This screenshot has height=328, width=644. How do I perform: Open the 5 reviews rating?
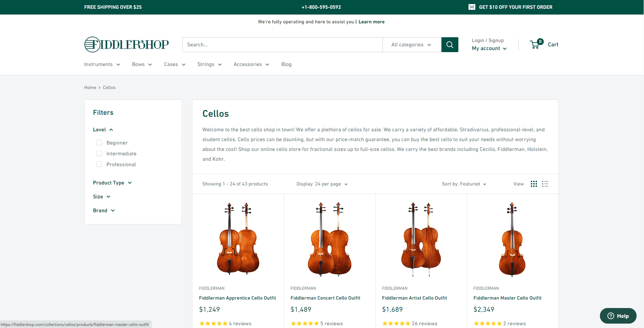click(317, 324)
